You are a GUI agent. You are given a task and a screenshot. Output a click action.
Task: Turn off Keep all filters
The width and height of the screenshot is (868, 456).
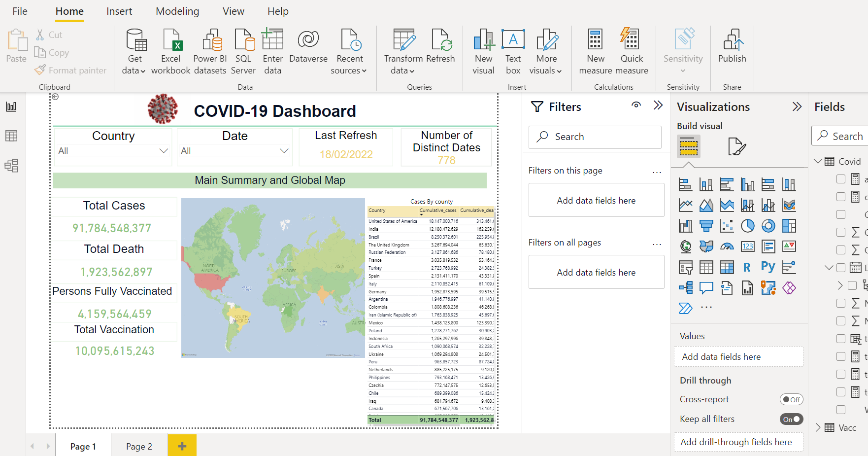click(791, 419)
